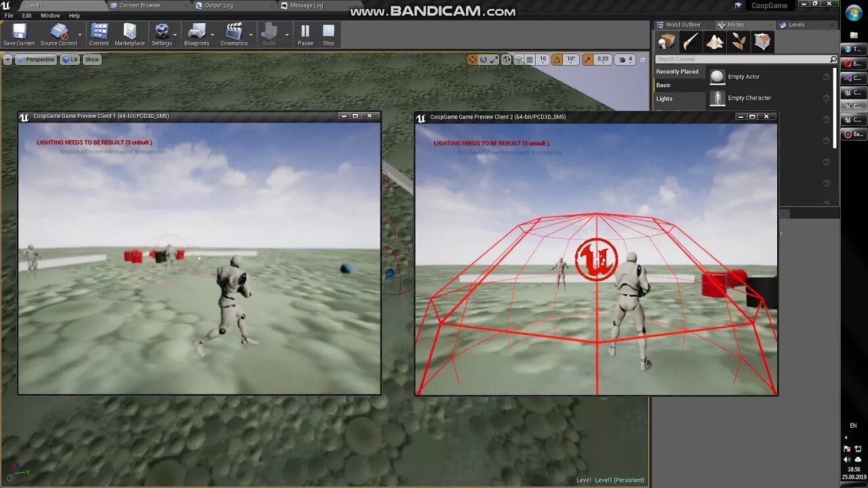This screenshot has width=868, height=488.
Task: Select the Empty Actor thumbnail
Action: (717, 77)
